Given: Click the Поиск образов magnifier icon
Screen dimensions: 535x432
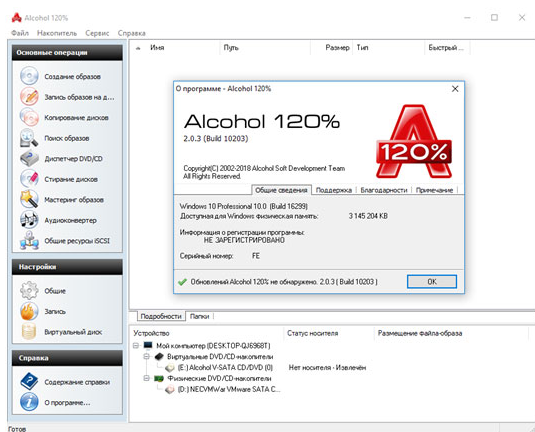Looking at the screenshot, I should [x=29, y=138].
